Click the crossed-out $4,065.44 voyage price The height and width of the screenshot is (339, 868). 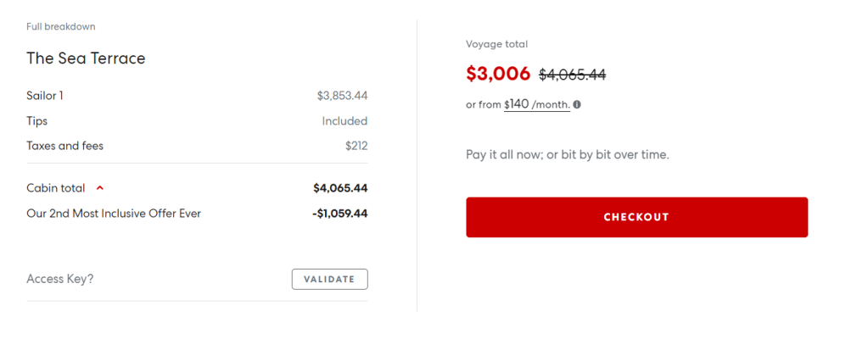pyautogui.click(x=574, y=75)
